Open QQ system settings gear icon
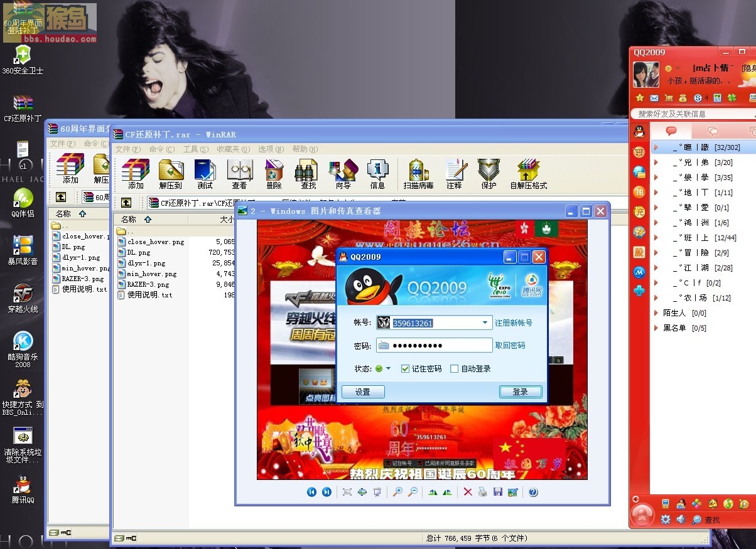The width and height of the screenshot is (756, 549). pyautogui.click(x=666, y=520)
